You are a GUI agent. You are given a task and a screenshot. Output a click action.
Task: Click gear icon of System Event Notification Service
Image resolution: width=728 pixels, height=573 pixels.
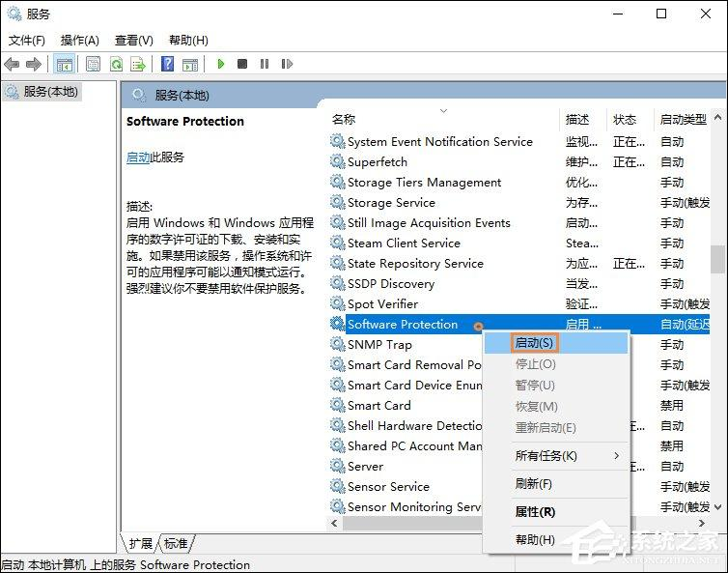click(338, 141)
